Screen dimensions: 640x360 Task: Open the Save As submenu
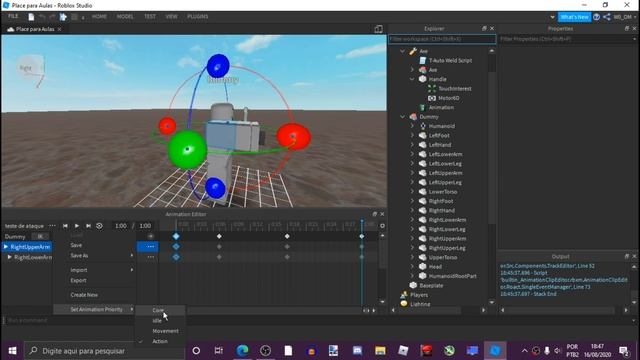coord(95,256)
